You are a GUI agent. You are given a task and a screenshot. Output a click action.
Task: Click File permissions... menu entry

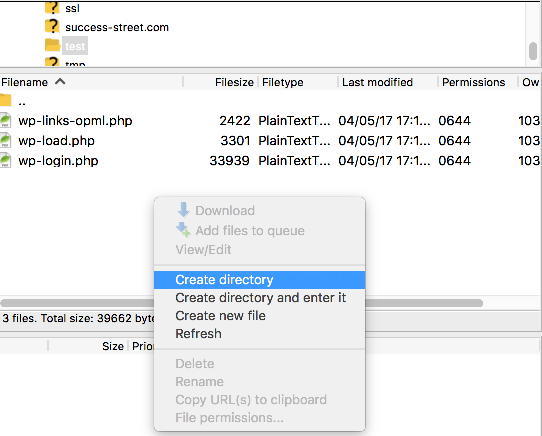tap(259, 418)
